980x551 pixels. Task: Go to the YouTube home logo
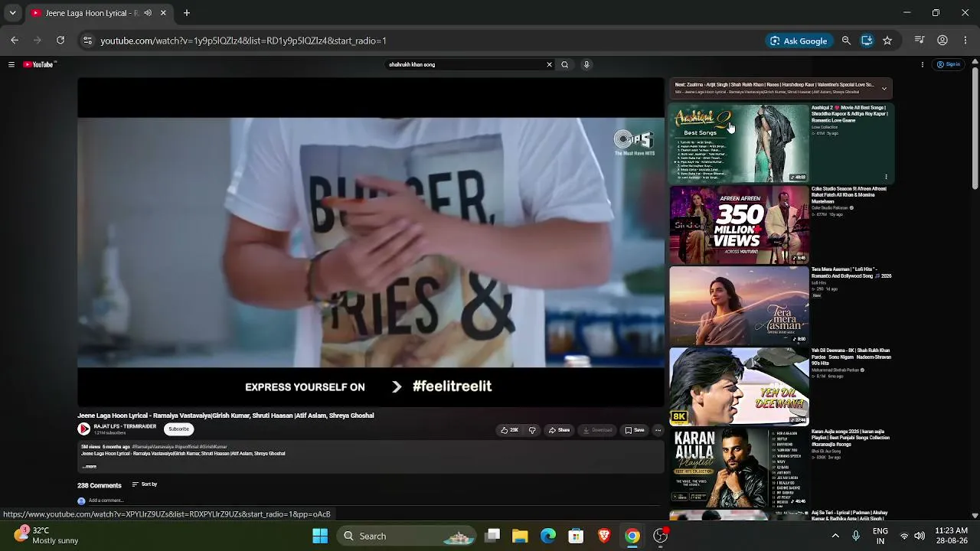[x=39, y=65]
